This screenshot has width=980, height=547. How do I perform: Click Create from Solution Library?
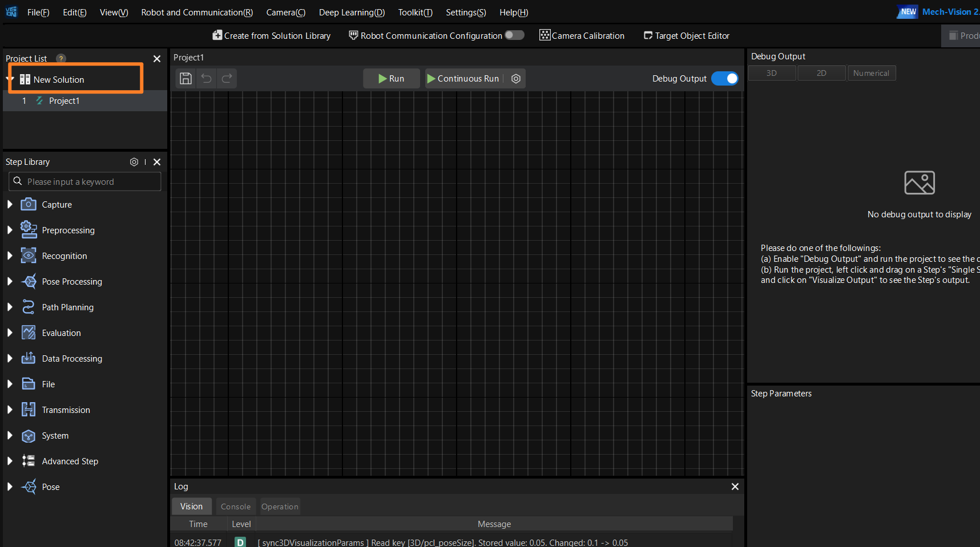pos(272,36)
